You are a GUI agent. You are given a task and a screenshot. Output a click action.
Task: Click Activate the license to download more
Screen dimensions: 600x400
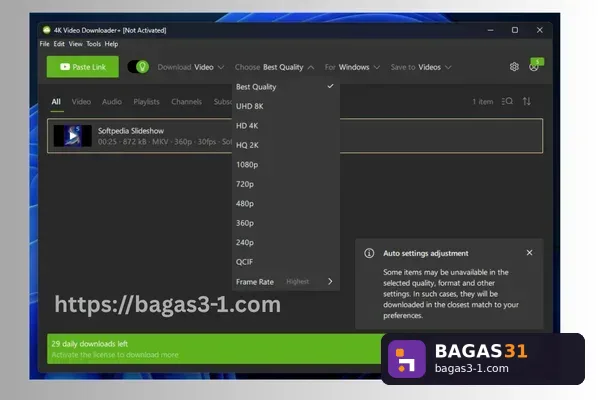[115, 355]
